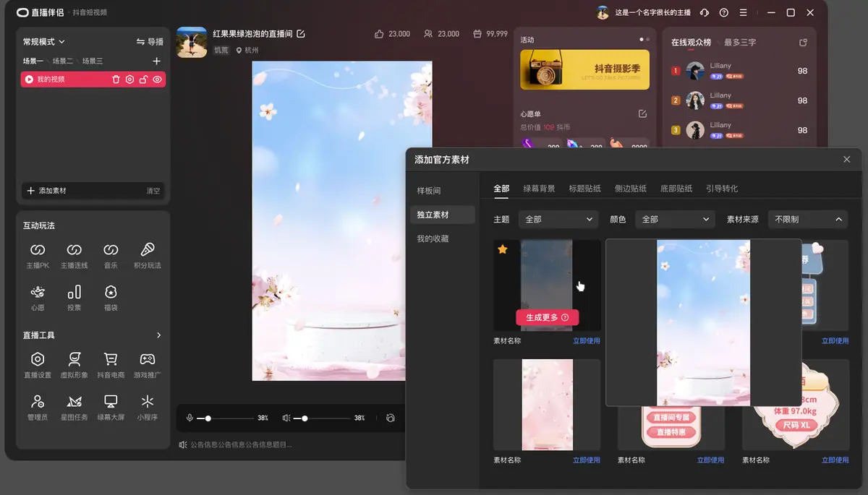868x495 pixels.
Task: Select 侧边贴纸 material tab
Action: 631,189
